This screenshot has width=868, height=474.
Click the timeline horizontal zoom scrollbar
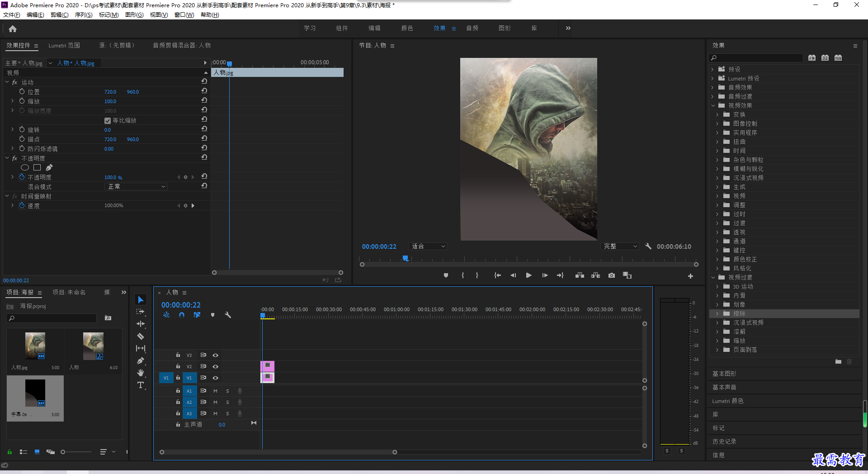[278, 452]
